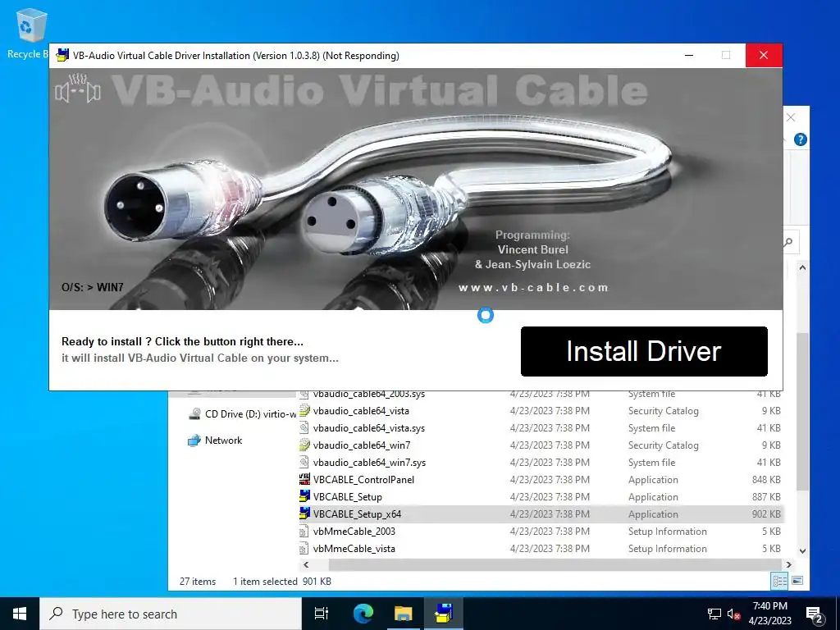
Task: Click the vertical scrollbar thumb in Explorer
Action: [x=802, y=412]
